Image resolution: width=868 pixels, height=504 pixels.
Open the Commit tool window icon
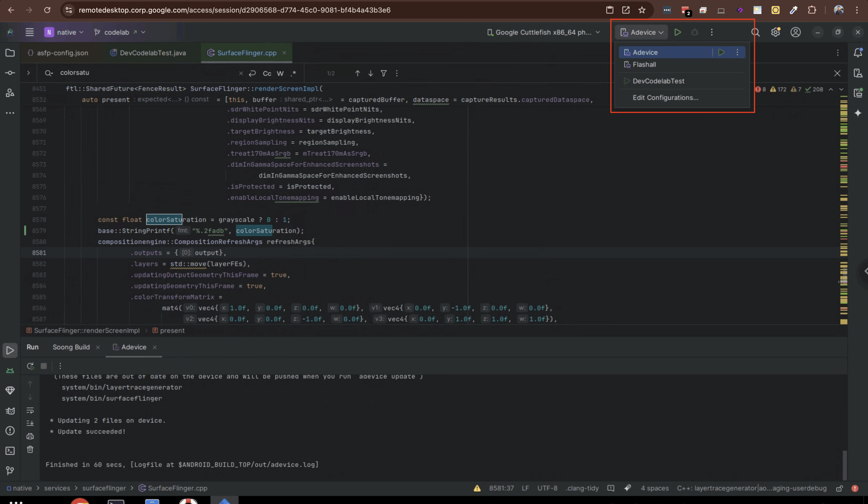pos(10,73)
